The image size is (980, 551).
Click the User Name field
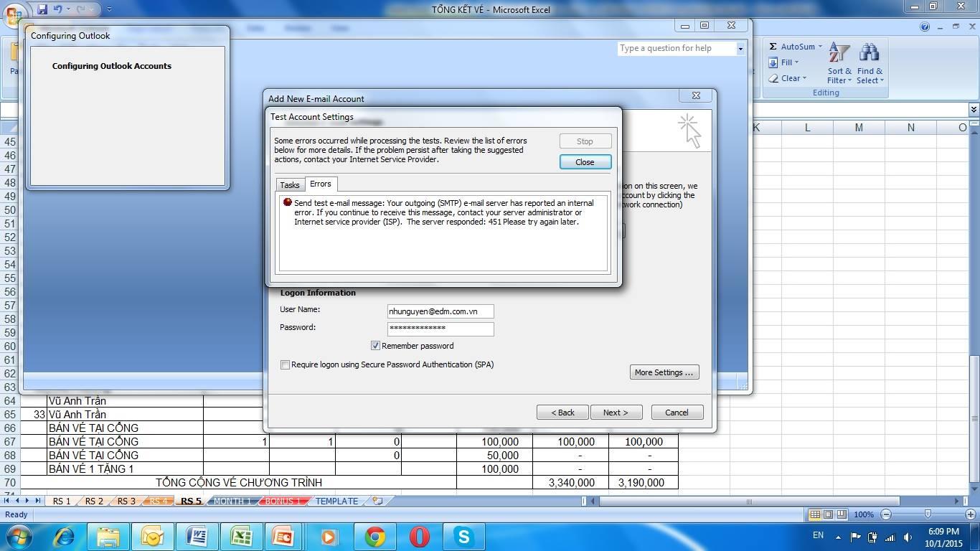(440, 311)
